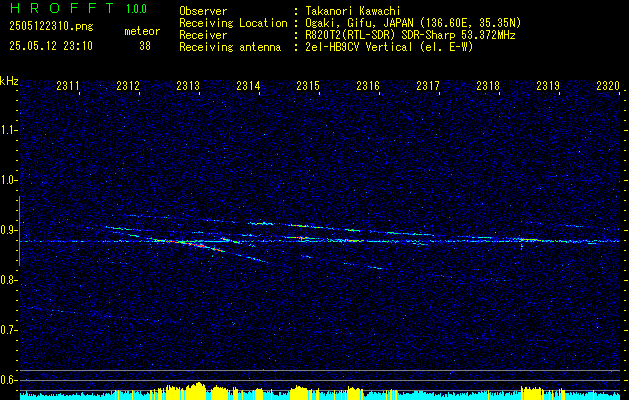This screenshot has height=400, width=629.
Task: Click the 0.9 frequency axis label
Action: click(x=9, y=230)
